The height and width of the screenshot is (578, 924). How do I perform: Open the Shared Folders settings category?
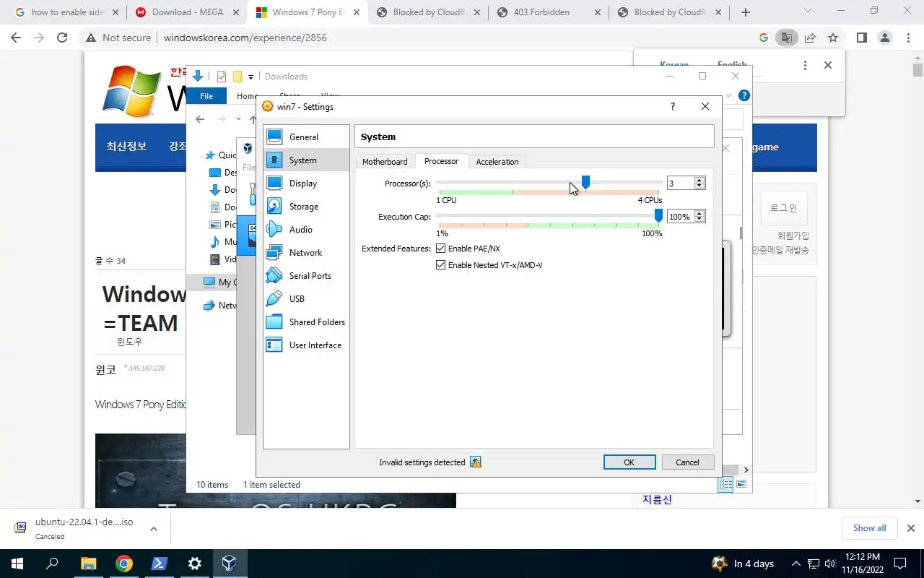tap(306, 322)
